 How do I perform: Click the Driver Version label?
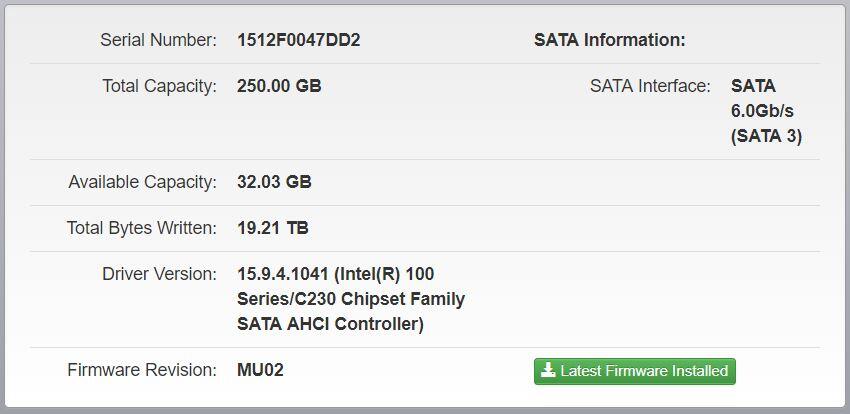point(159,274)
